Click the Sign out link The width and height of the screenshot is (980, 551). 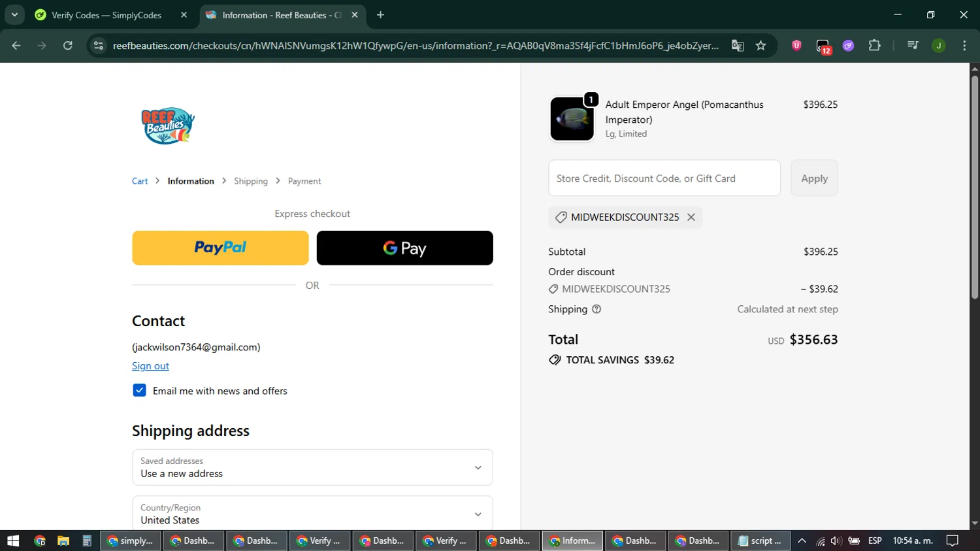(150, 366)
